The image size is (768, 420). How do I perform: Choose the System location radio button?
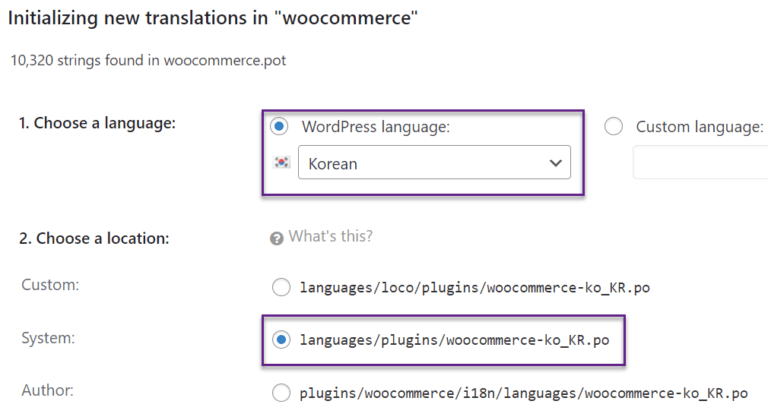click(x=281, y=340)
